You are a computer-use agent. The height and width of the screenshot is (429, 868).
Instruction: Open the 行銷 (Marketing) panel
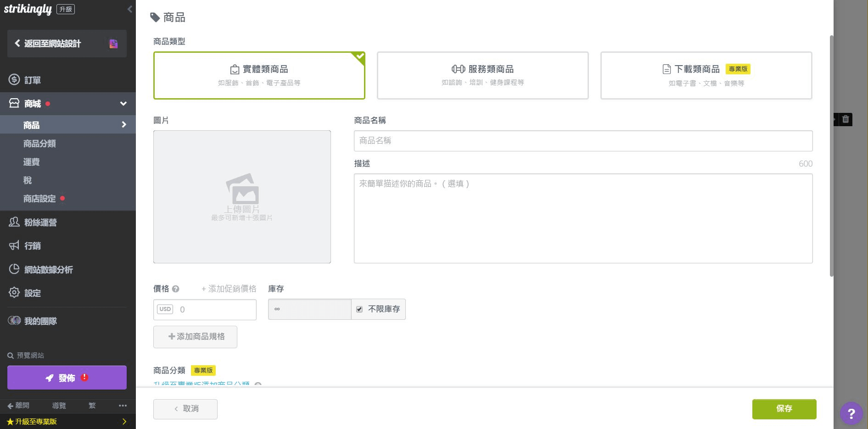pyautogui.click(x=33, y=246)
